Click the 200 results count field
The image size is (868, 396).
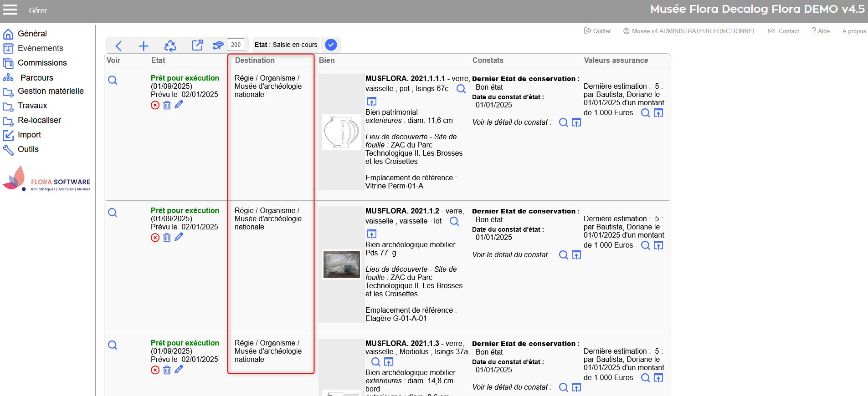pos(236,45)
